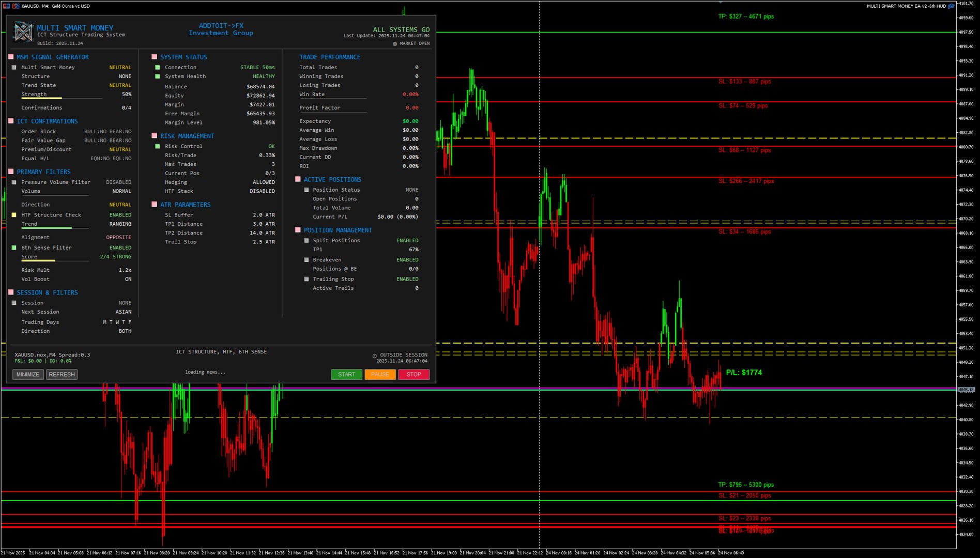Viewport: 980px width, 558px height.
Task: Toggle the Breakeven indicator box
Action: point(307,260)
